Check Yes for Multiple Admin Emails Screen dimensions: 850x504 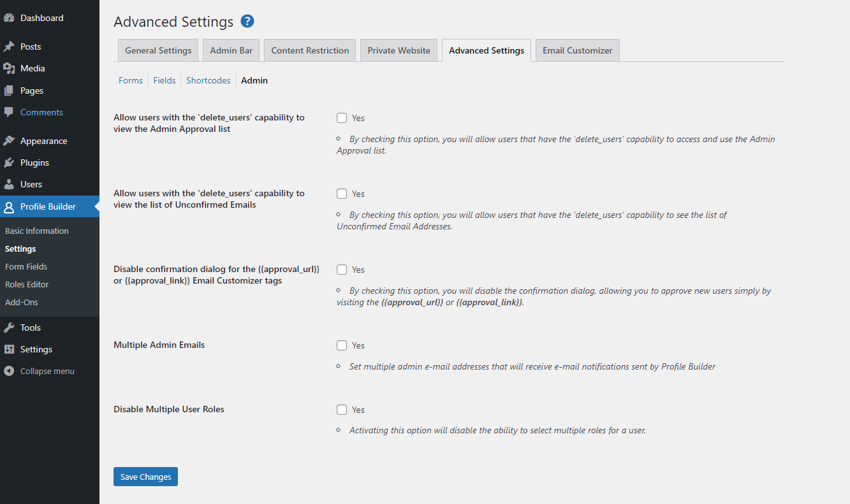click(x=342, y=345)
